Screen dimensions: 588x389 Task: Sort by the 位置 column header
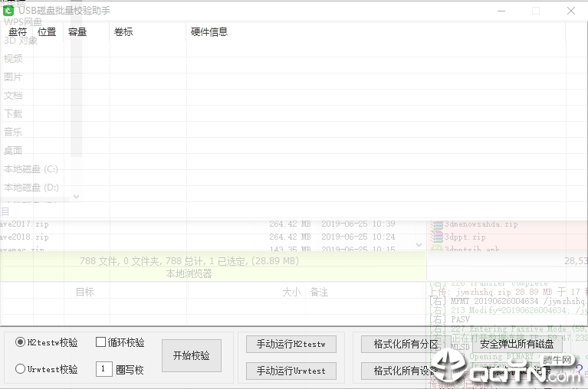[48, 32]
